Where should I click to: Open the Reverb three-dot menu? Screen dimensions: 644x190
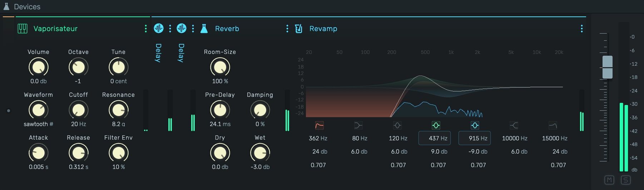pyautogui.click(x=287, y=29)
